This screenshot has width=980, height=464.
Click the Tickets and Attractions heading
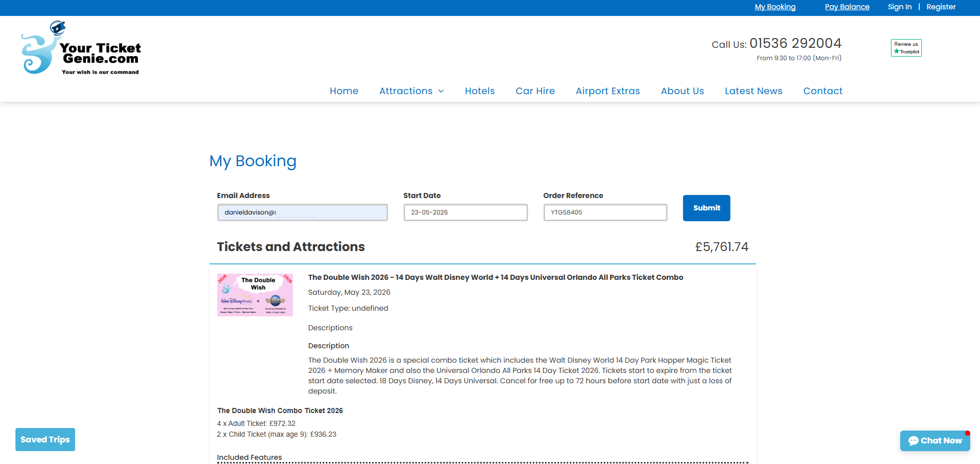[291, 247]
